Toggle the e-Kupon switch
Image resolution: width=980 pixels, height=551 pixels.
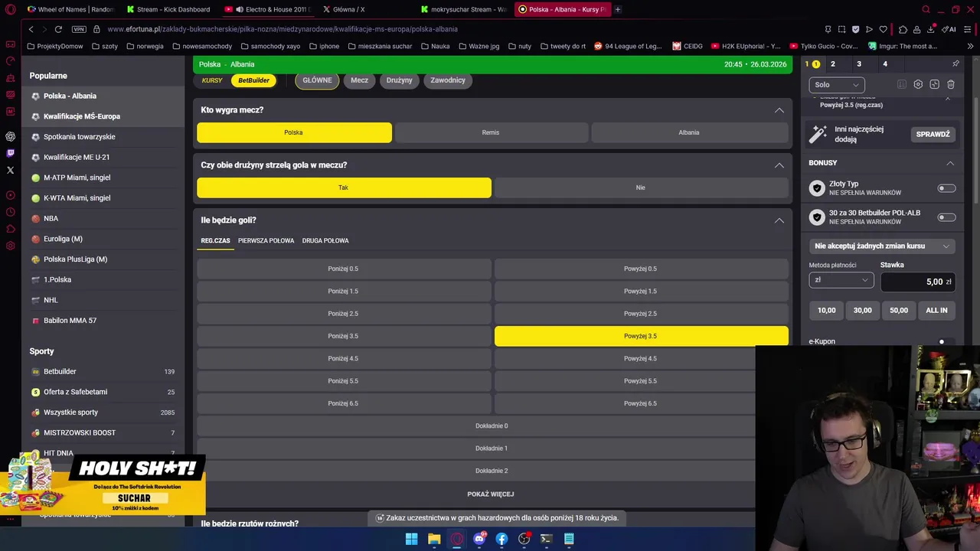[x=946, y=342]
